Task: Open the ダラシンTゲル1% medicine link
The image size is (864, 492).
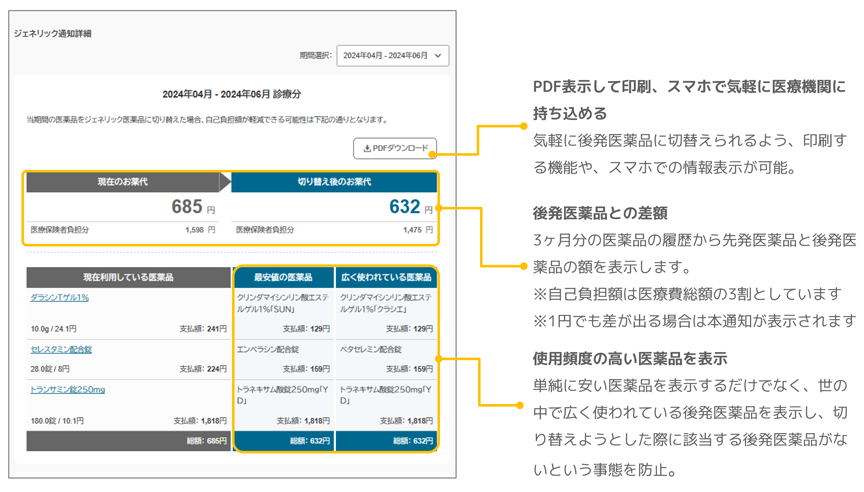Action: click(x=60, y=298)
